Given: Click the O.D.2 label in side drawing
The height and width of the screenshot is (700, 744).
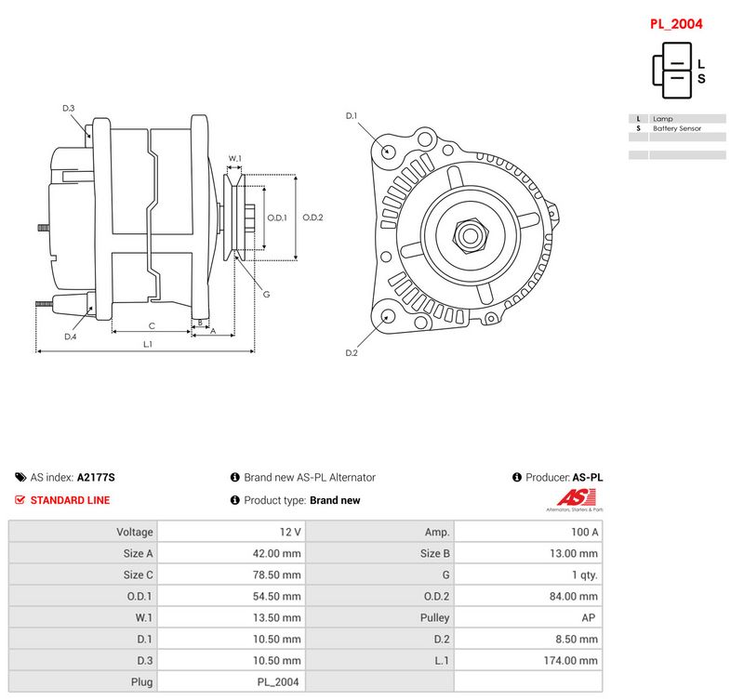Looking at the screenshot, I should coord(312,218).
